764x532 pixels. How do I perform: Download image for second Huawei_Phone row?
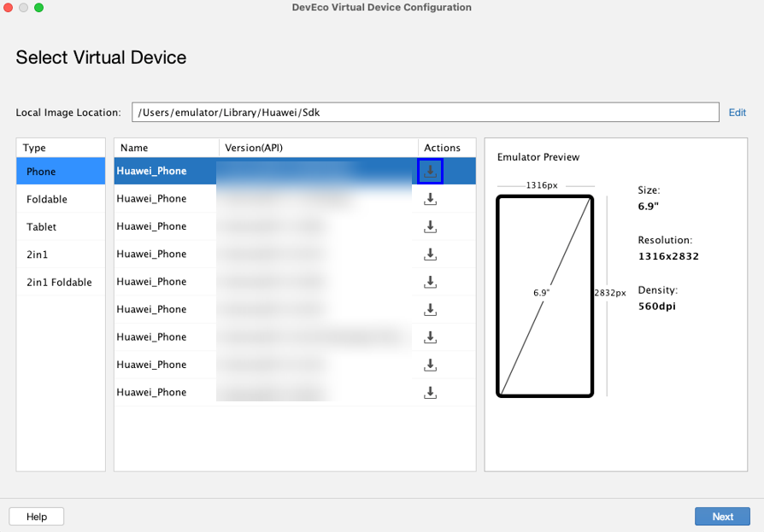click(430, 199)
